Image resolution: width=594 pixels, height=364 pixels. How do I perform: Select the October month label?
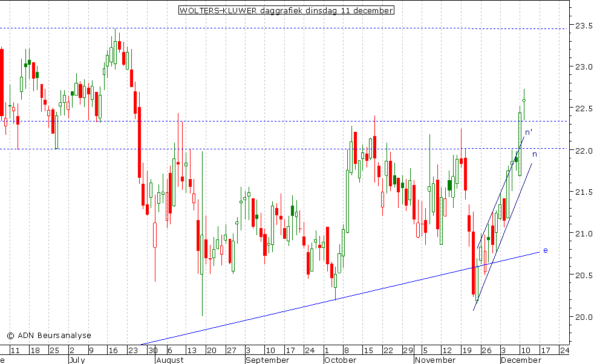340,360
